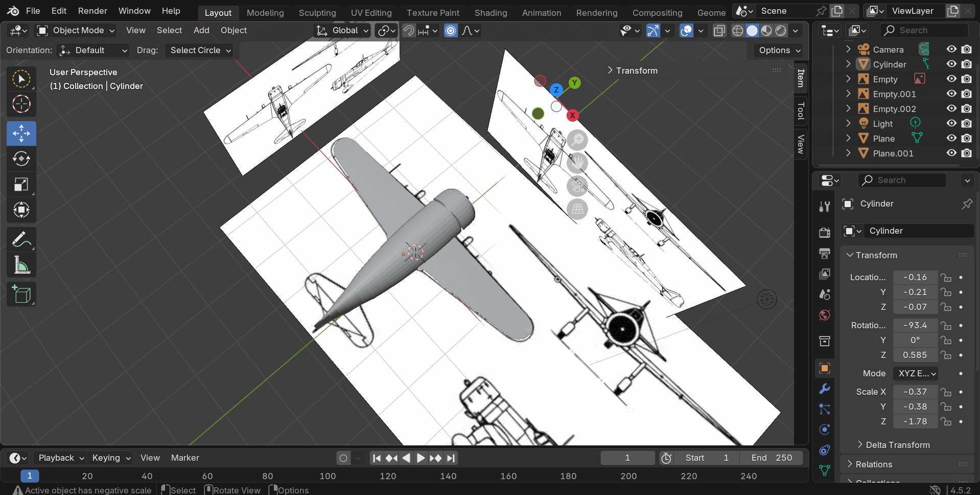The height and width of the screenshot is (495, 980).
Task: Open the Particles properties tab
Action: [x=824, y=409]
